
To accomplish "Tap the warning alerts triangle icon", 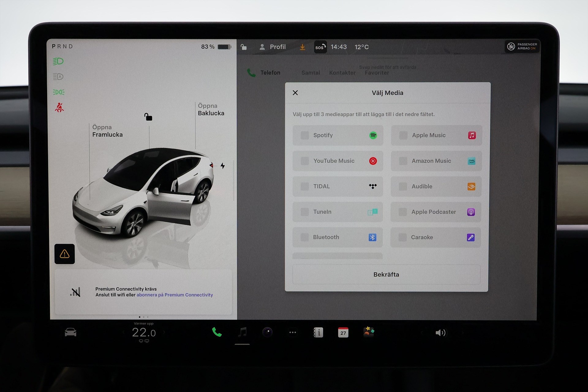I will pos(65,254).
